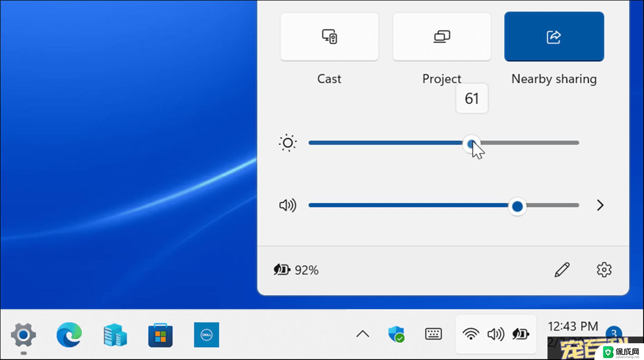Open the Dell app in the taskbar
Image resolution: width=644 pixels, height=360 pixels.
(x=206, y=335)
